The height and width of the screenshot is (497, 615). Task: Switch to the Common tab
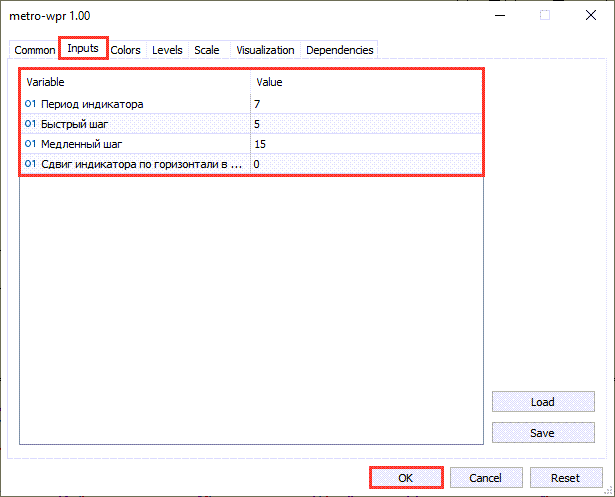coord(35,50)
